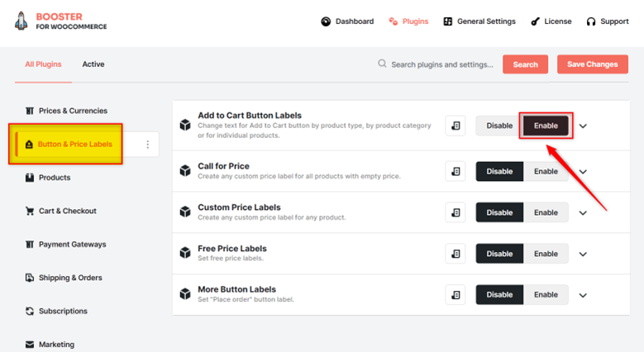Image resolution: width=644 pixels, height=352 pixels.
Task: Expand the Free Price Labels chevron
Action: pyautogui.click(x=583, y=254)
